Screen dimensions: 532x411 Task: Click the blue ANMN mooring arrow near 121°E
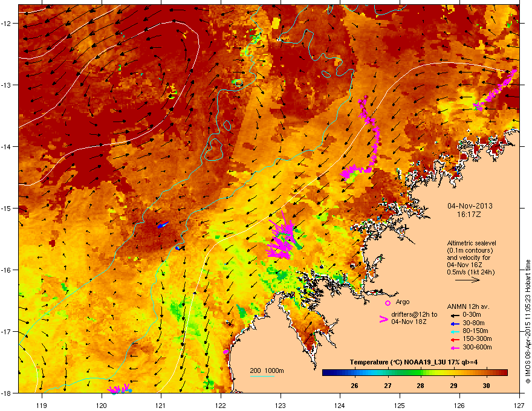click(x=163, y=224)
